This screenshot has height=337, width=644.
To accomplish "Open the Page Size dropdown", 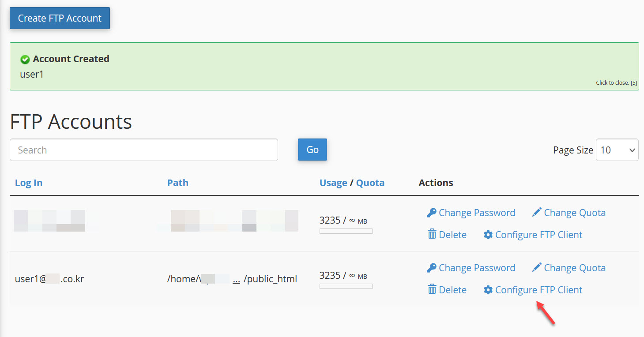I will [617, 150].
